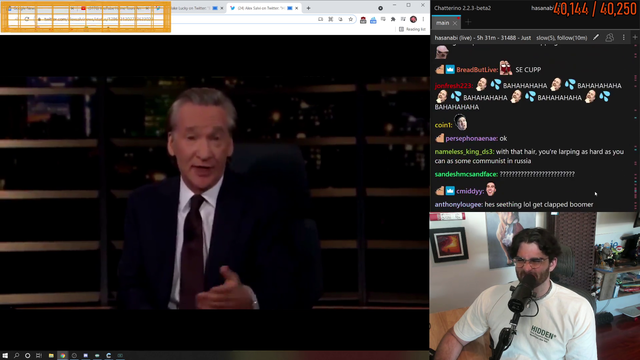
Task: Click username anthonylougee in chat
Action: pyautogui.click(x=458, y=204)
